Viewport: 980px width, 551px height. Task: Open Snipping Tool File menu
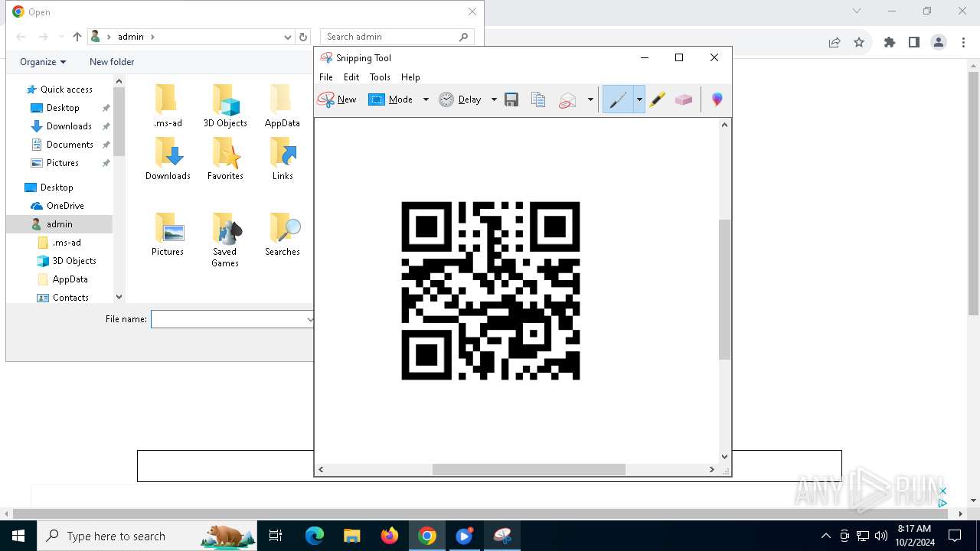326,77
